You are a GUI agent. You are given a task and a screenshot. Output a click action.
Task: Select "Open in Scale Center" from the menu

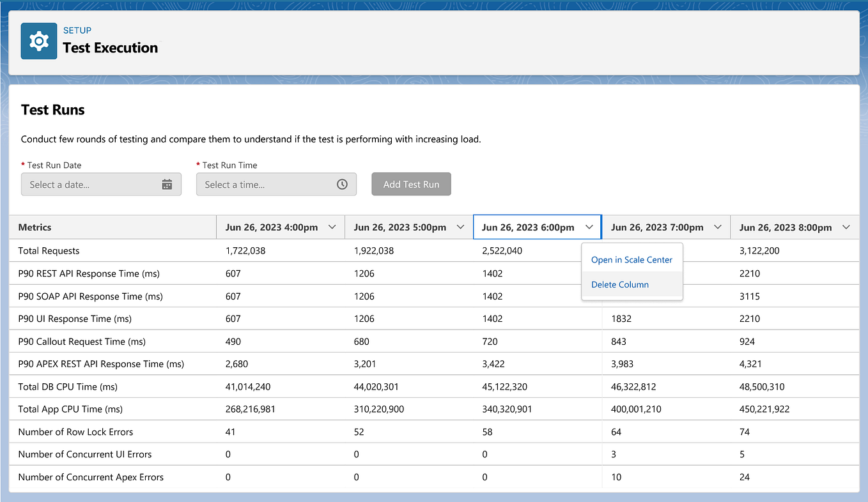coord(632,259)
